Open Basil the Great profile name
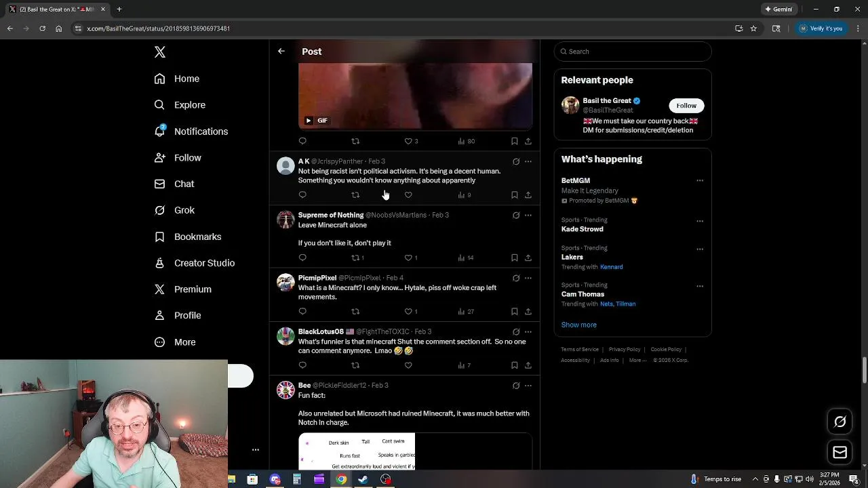Screen dimensions: 868x488 coord(607,101)
